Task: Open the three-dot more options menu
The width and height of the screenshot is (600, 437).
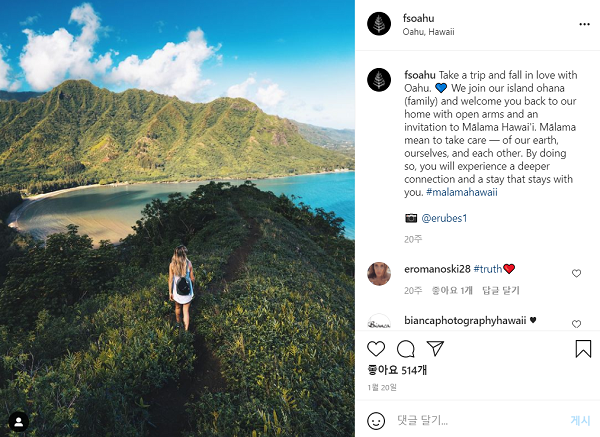Action: [x=584, y=24]
